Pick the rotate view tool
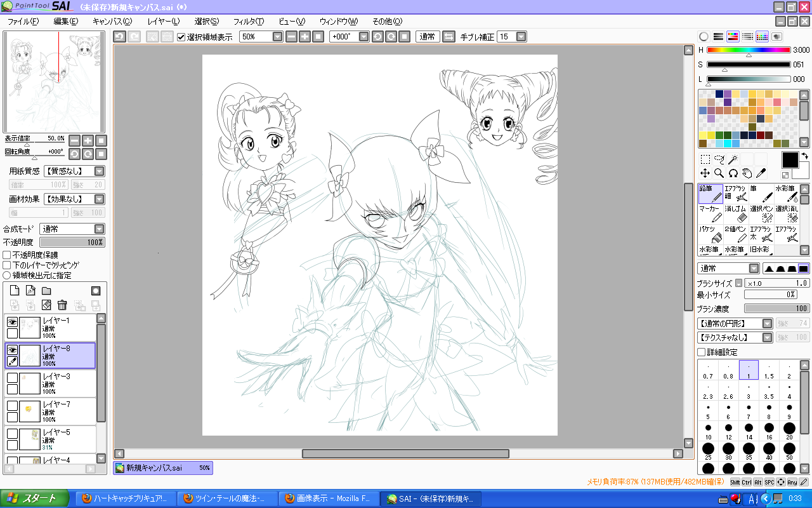The height and width of the screenshot is (508, 812). coord(733,173)
